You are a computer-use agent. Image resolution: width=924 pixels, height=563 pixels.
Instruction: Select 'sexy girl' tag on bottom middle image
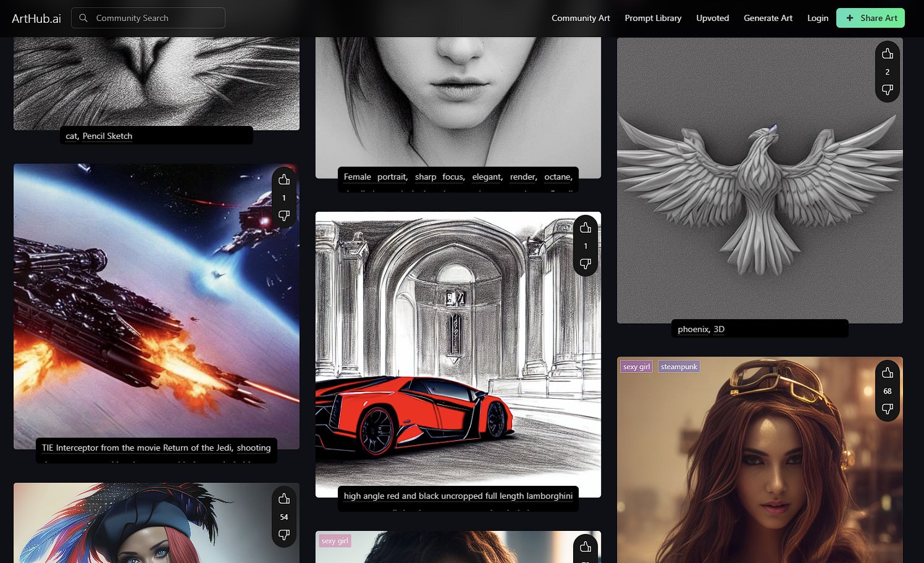click(335, 541)
